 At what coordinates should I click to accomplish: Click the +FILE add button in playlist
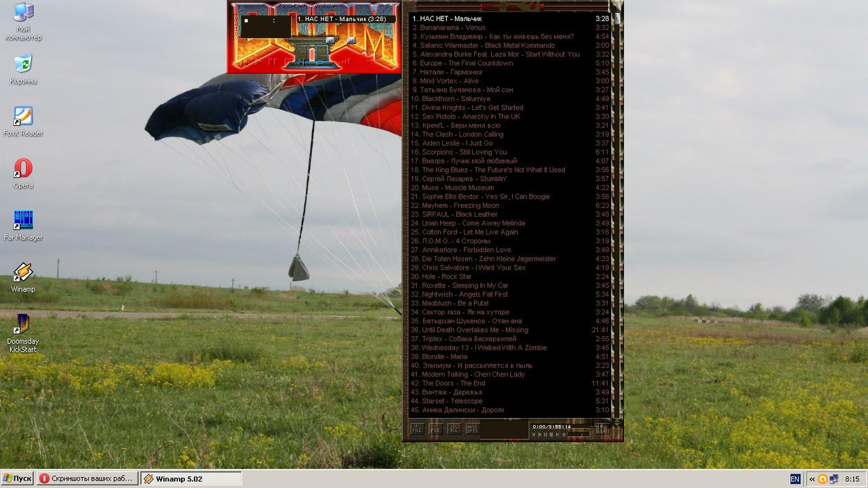coord(417,428)
